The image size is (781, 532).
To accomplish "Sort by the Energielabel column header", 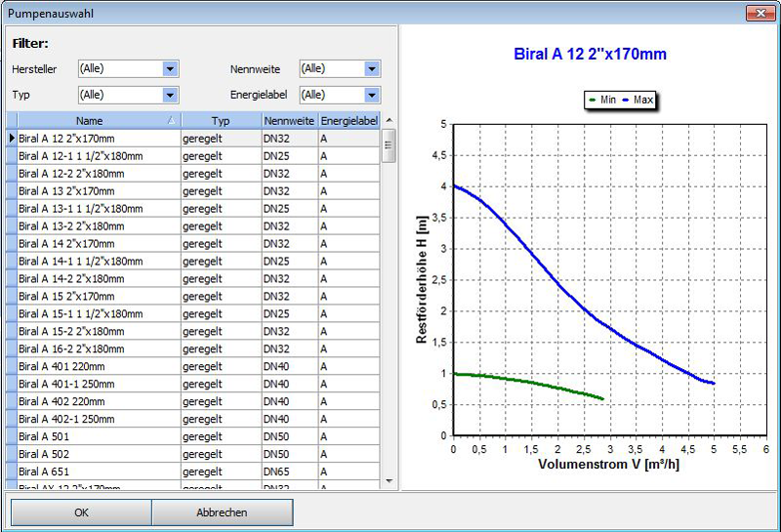I will click(349, 120).
